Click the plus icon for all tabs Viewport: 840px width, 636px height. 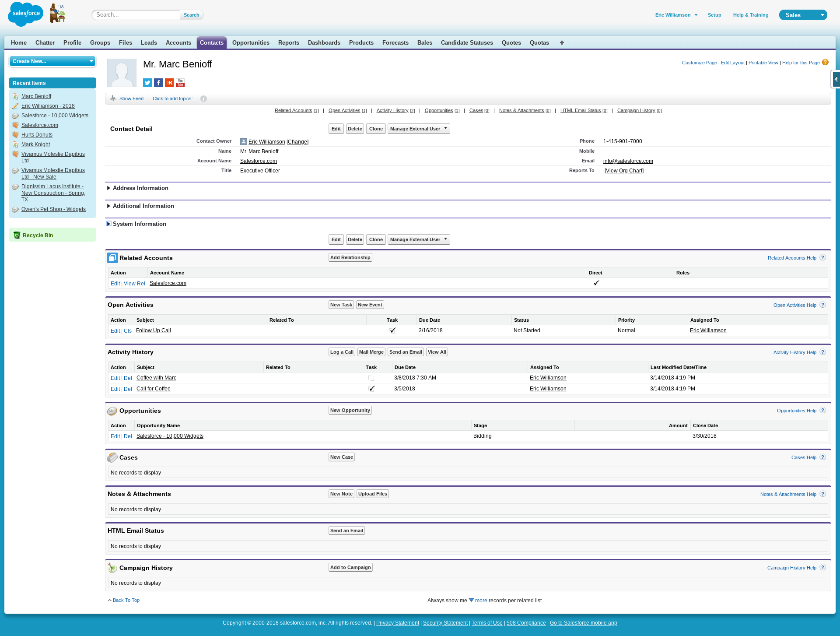pos(562,42)
